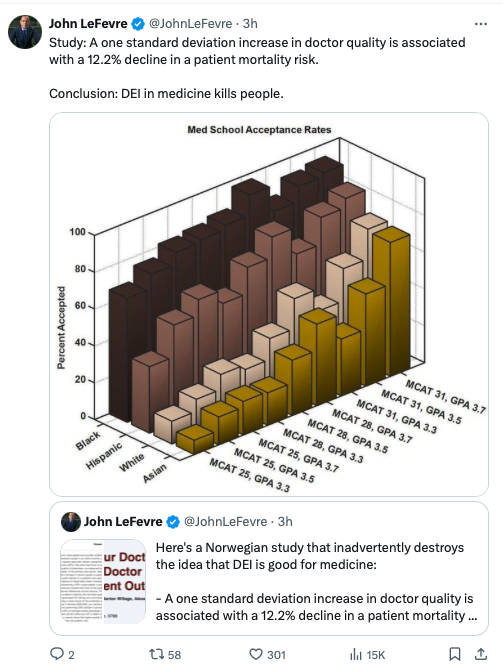Click the 3h timestamp in the quoted tweet

285,522
